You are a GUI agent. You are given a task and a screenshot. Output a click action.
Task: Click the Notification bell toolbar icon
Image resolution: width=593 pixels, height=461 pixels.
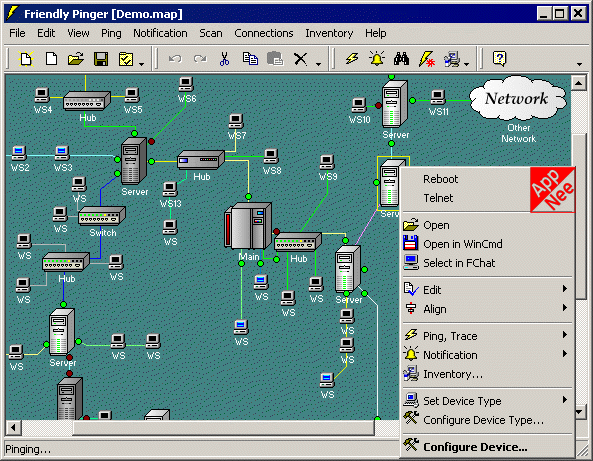click(377, 59)
